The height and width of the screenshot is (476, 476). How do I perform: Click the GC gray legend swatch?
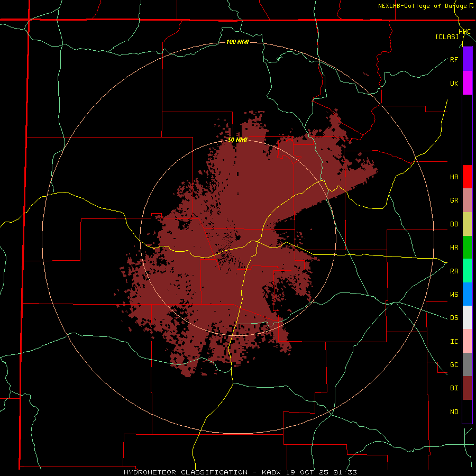tap(467, 364)
